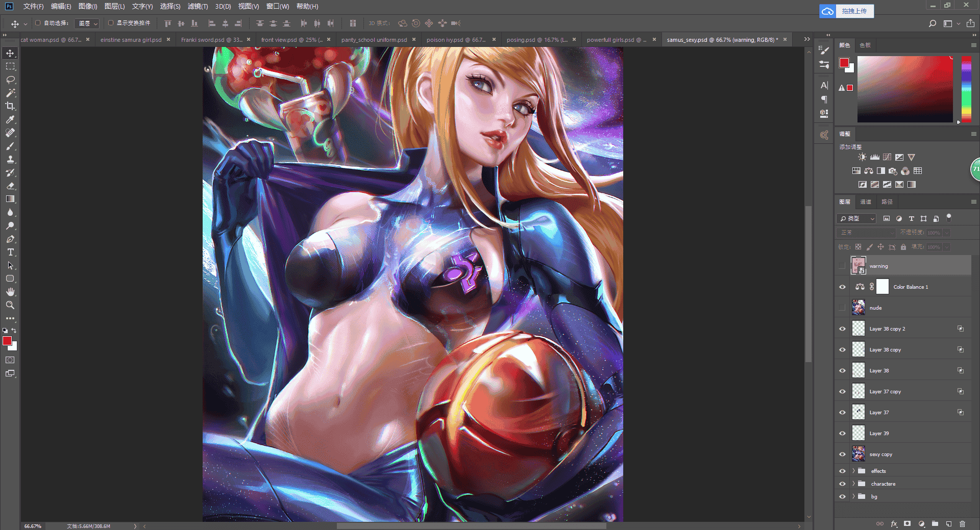Select the Hand tool
This screenshot has height=530, width=980.
10,292
